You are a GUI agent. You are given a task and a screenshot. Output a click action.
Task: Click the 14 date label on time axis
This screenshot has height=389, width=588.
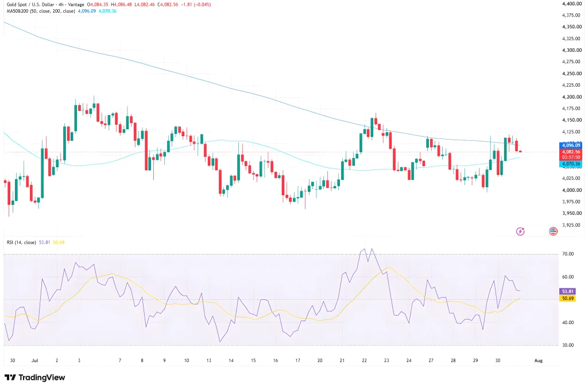pyautogui.click(x=231, y=360)
